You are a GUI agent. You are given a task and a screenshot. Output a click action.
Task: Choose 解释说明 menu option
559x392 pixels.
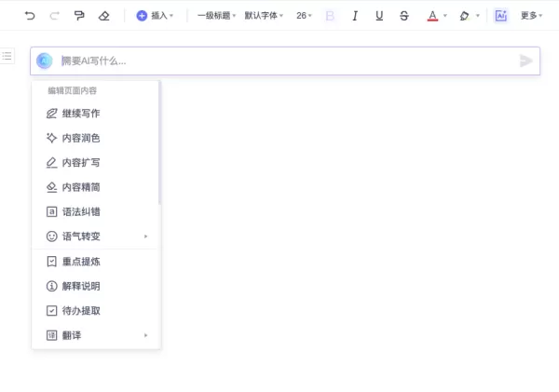click(96, 286)
